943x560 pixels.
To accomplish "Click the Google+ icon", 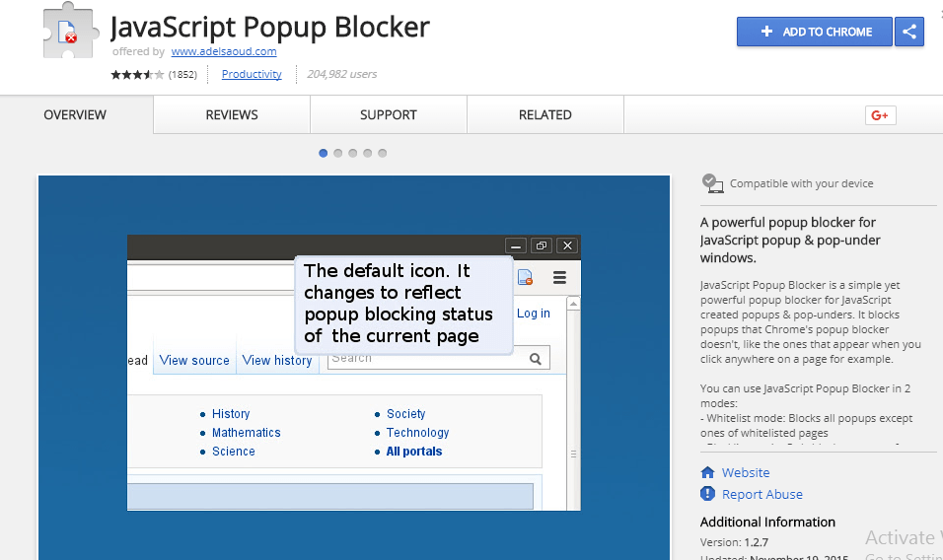I will tap(880, 115).
